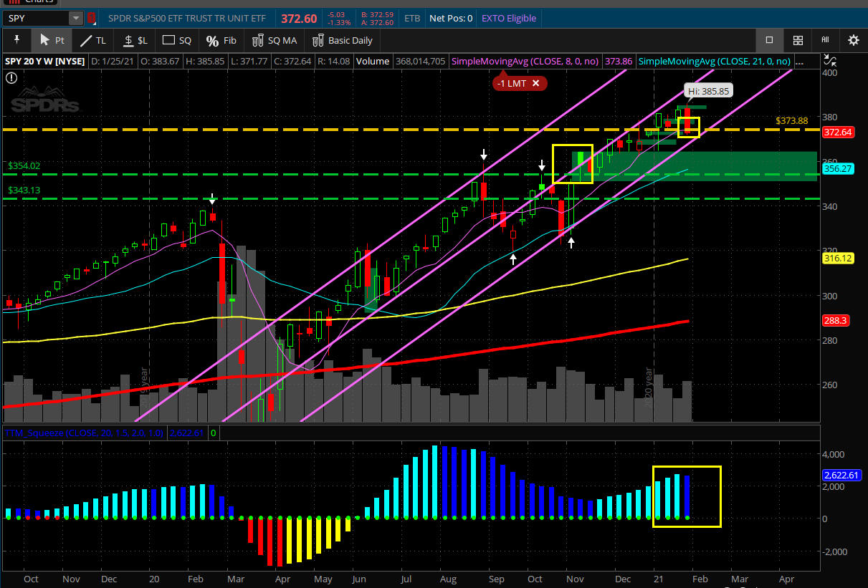Toggle single chart layout view

tap(769, 40)
